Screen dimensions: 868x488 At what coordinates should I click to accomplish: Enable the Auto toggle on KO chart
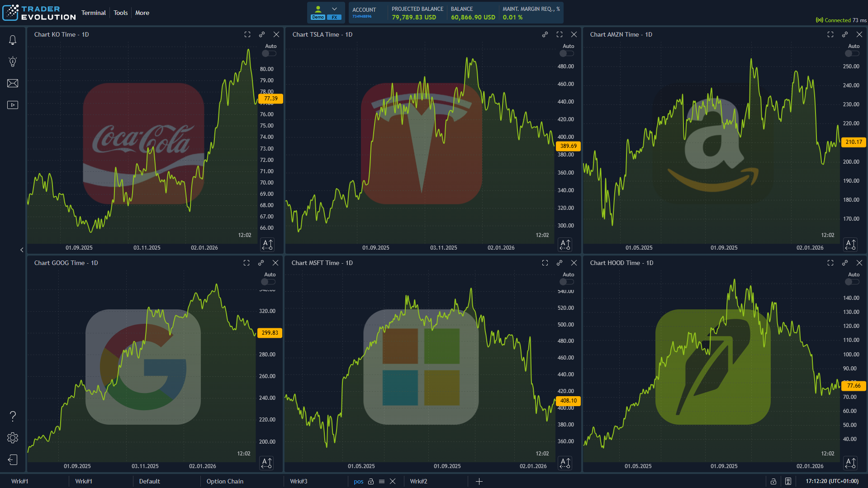click(269, 53)
